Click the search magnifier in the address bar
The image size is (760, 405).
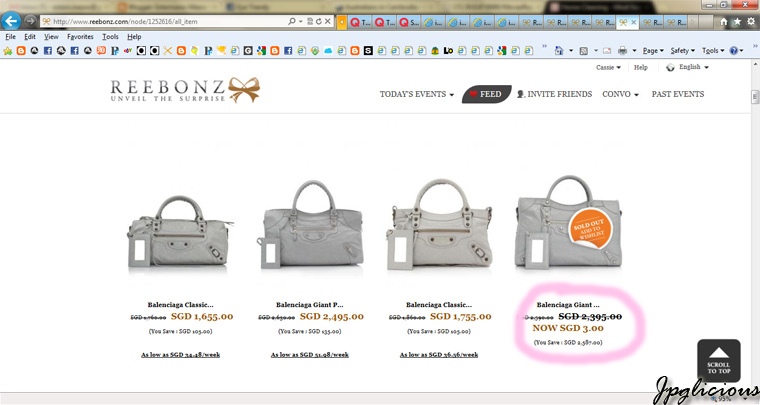292,21
